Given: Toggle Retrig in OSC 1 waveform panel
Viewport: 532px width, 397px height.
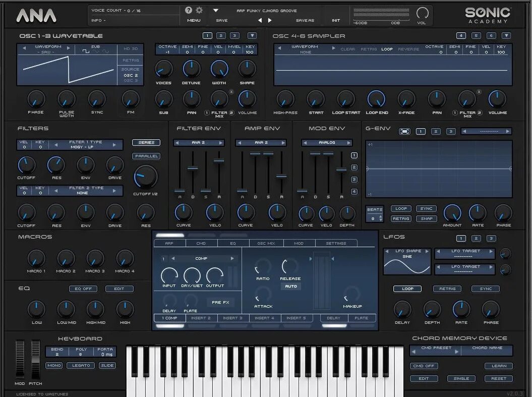Looking at the screenshot, I should [131, 60].
